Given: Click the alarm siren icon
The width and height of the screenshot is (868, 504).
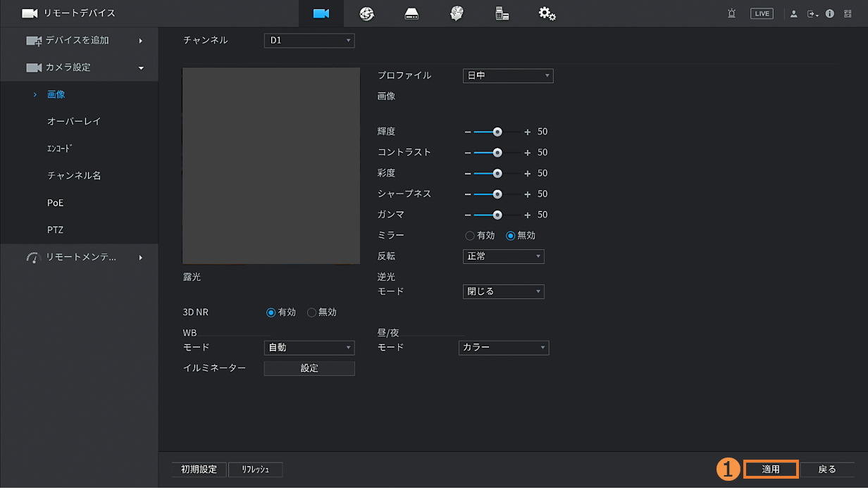Looking at the screenshot, I should (733, 13).
